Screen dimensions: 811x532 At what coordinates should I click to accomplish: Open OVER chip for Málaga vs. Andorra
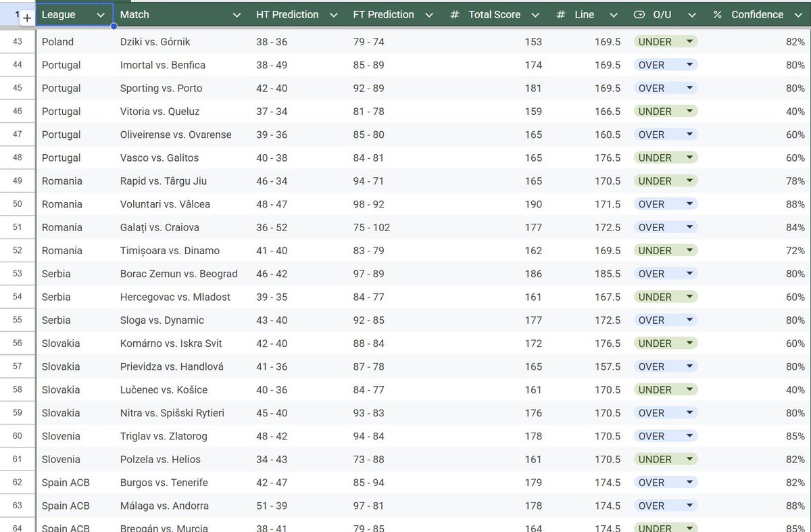point(666,506)
